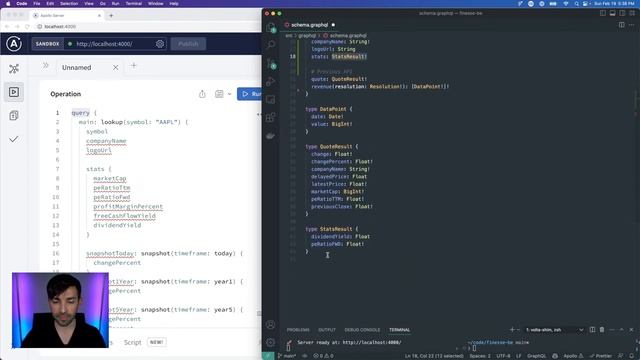
Task: Open the VS Code Search view
Action: tap(271, 44)
